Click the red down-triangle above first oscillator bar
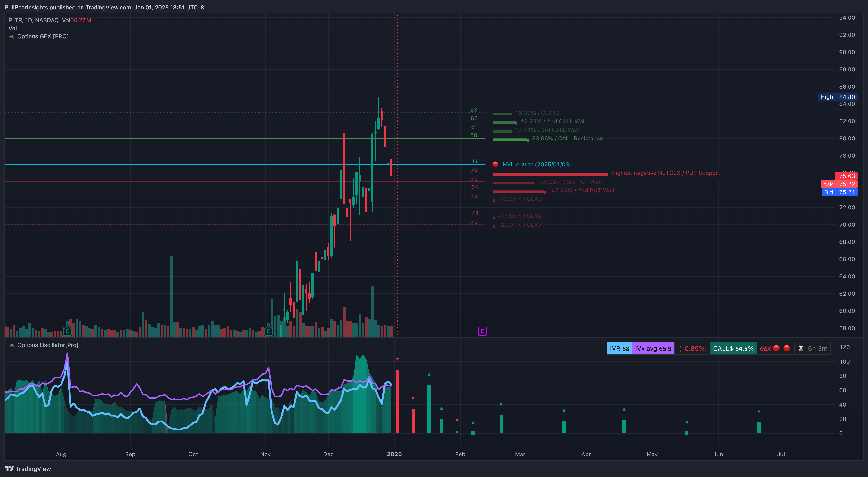Image resolution: width=868 pixels, height=477 pixels. 398,359
